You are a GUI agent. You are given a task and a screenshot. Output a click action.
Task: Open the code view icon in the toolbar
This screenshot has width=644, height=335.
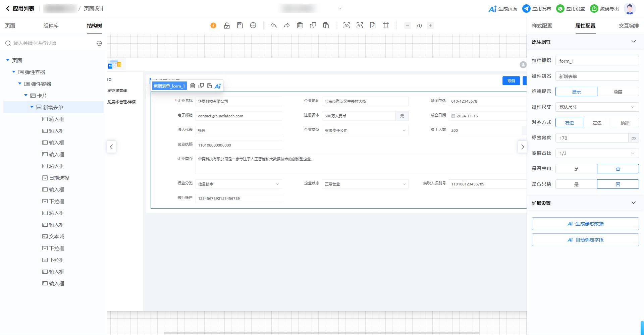360,25
